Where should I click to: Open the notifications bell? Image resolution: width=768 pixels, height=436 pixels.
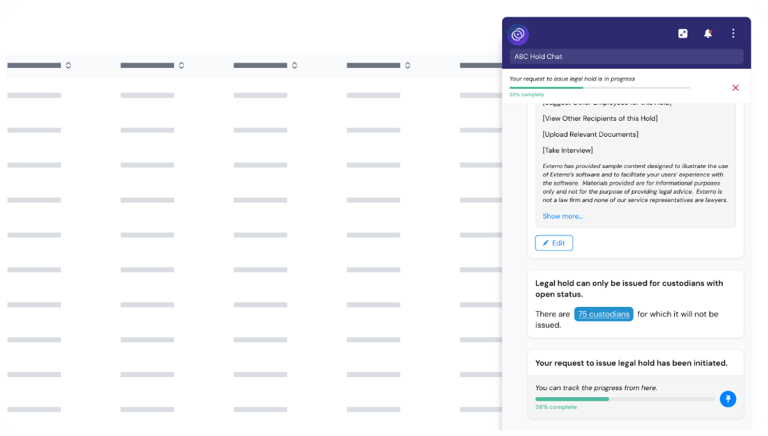point(708,34)
